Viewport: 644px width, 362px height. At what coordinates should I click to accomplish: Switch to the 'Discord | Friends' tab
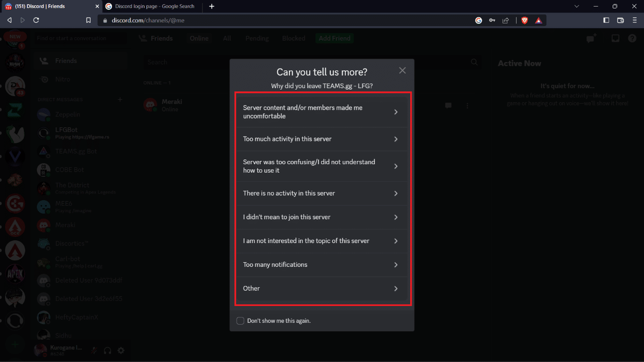tap(51, 6)
